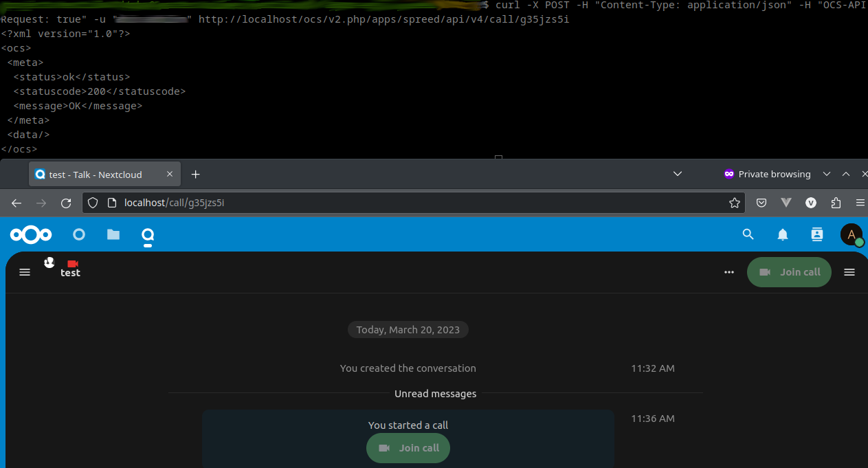Viewport: 868px width, 468px height.
Task: Select the Talk app icon in the header
Action: [147, 234]
